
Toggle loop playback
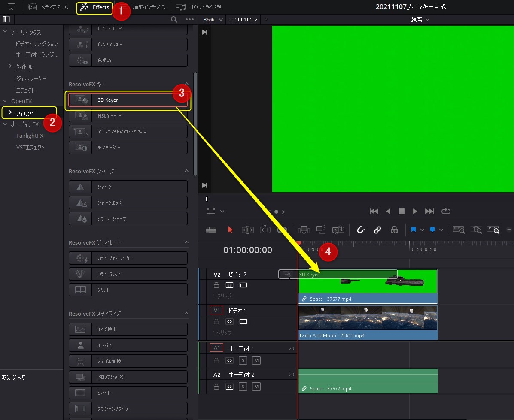[x=446, y=212]
